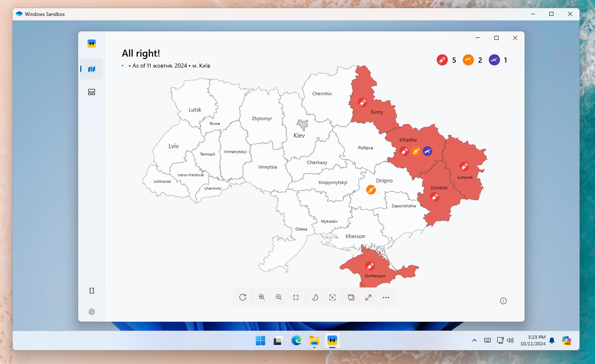Screen dimensions: 595x364
Task: Select the Khmelnytskyi region label
Action: click(235, 152)
